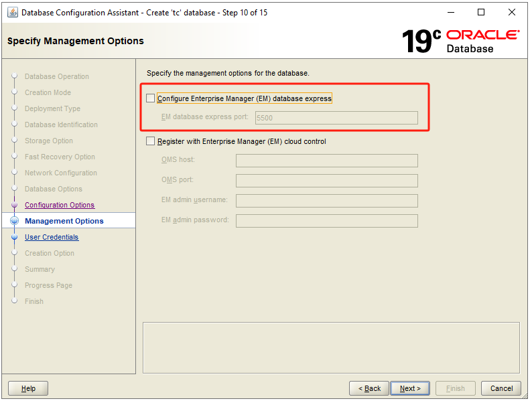Click the Management Options step bullet icon
Screen dimensions: 532x403
coord(14,221)
